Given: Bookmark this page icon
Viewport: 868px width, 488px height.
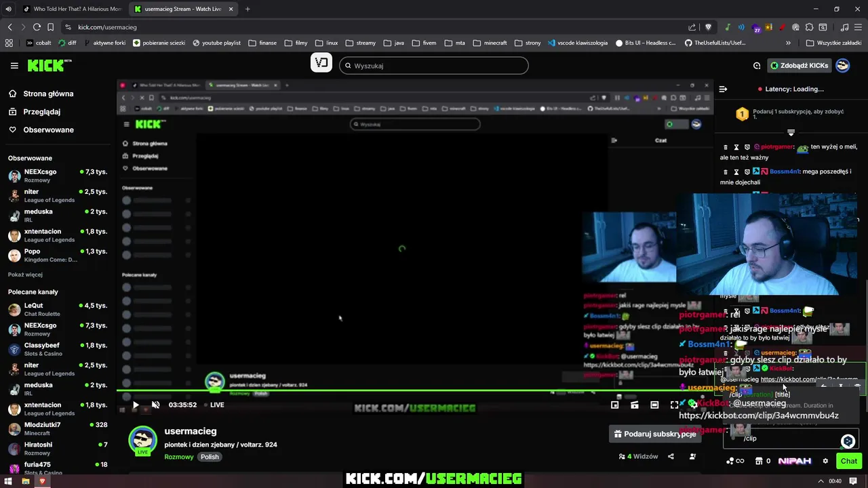Looking at the screenshot, I should click(50, 27).
